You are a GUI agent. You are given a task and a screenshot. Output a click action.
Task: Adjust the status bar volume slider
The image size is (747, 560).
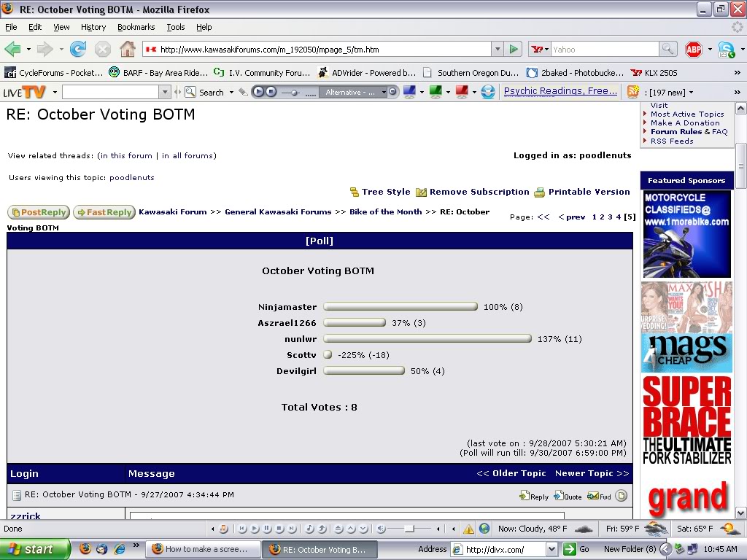pos(409,529)
